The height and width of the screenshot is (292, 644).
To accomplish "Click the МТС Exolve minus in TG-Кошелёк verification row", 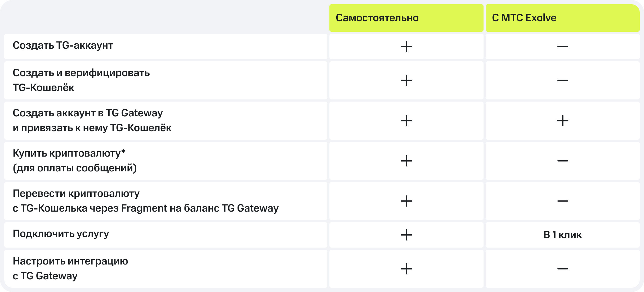I will coord(562,80).
